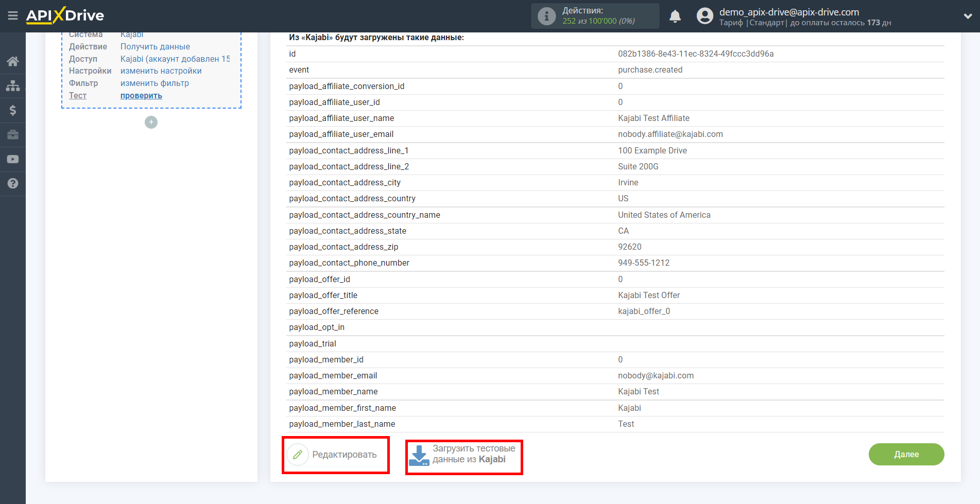Screen dimensions: 980x504
Task: Click payload_member_name field label
Action: 333,391
